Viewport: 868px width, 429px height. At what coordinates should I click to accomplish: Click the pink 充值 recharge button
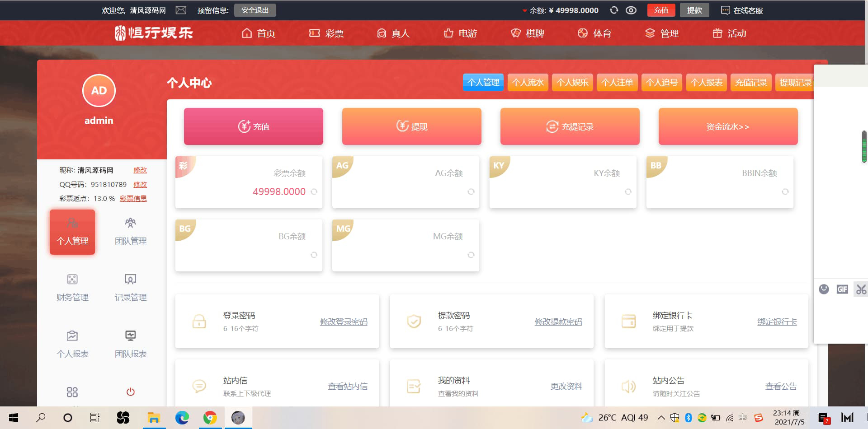(x=253, y=126)
